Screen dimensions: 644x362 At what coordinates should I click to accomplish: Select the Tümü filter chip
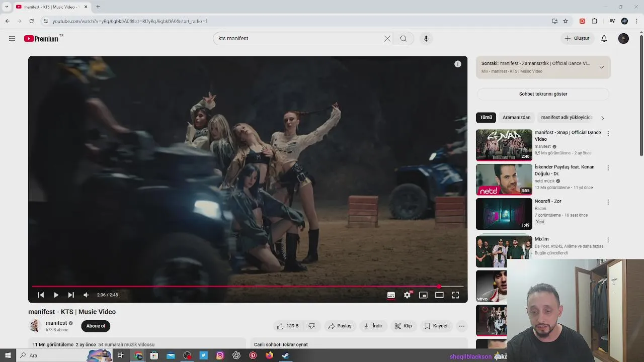coord(486,117)
